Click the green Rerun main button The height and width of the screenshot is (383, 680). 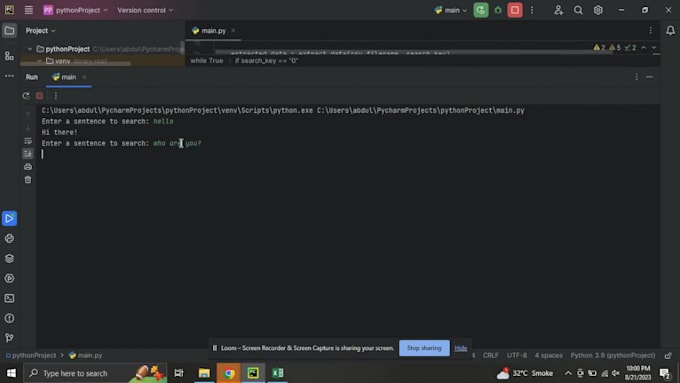[481, 10]
